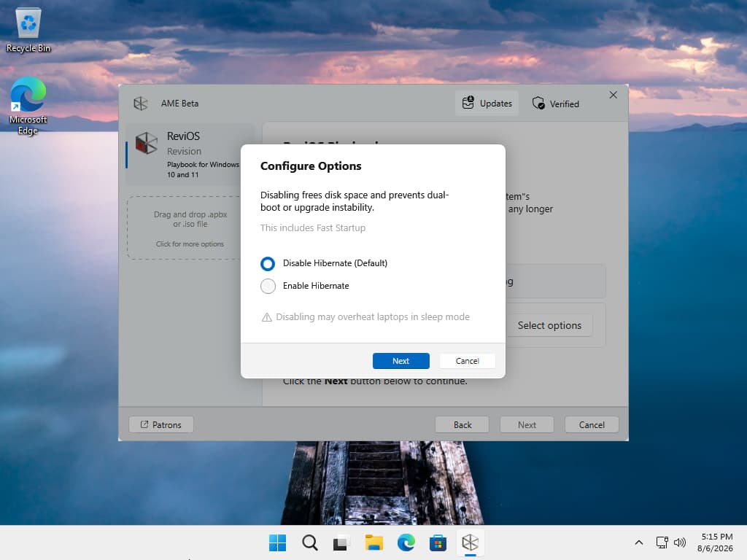The image size is (747, 560).
Task: Launch Microsoft Edge from the taskbar
Action: pos(406,542)
